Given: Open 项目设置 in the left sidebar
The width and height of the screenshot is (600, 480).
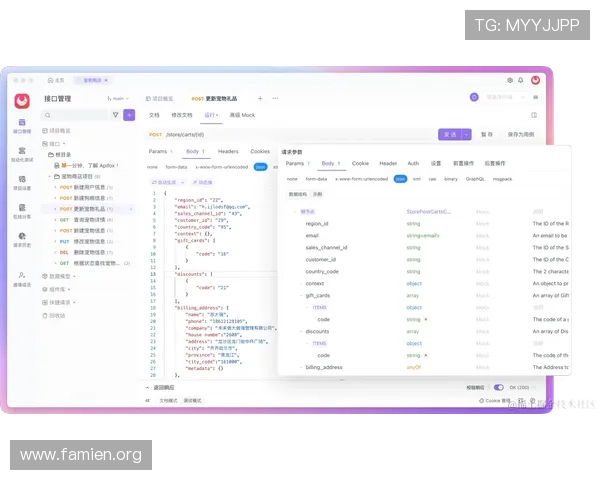Looking at the screenshot, I should pyautogui.click(x=21, y=182).
